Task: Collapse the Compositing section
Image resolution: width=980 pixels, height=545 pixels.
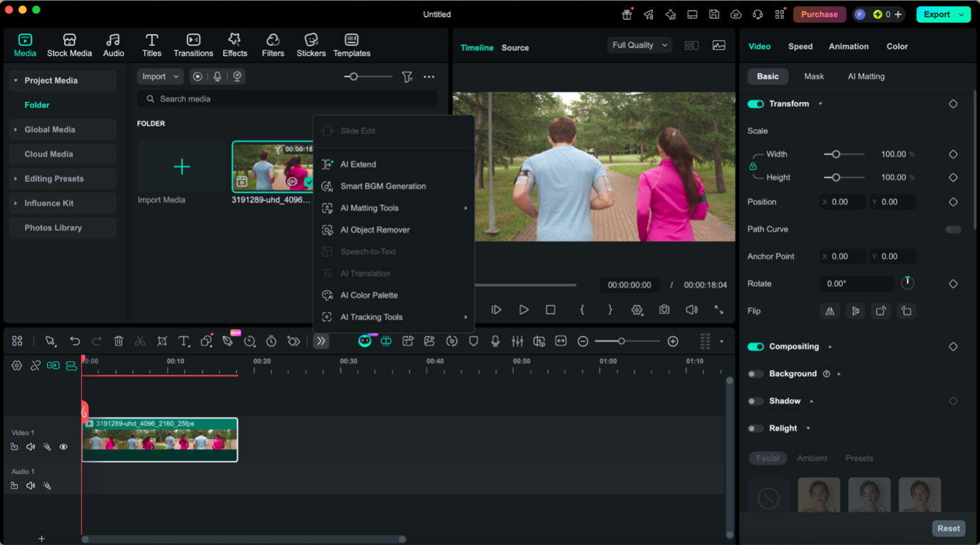Action: tap(829, 346)
